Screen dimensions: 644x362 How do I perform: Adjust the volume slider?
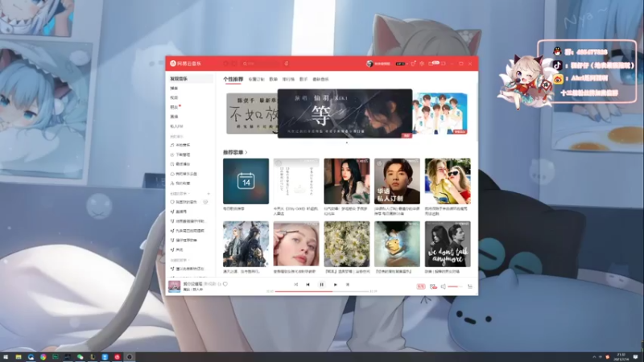coord(455,286)
